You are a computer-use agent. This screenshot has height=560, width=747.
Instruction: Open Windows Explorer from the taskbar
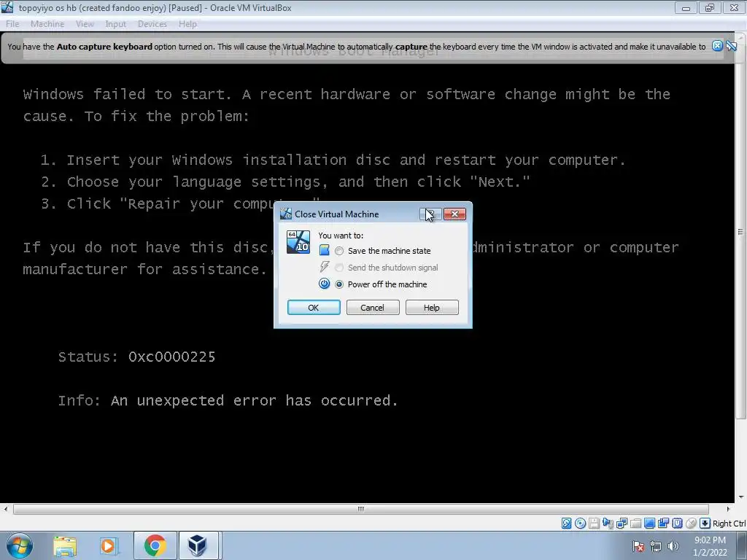click(65, 545)
